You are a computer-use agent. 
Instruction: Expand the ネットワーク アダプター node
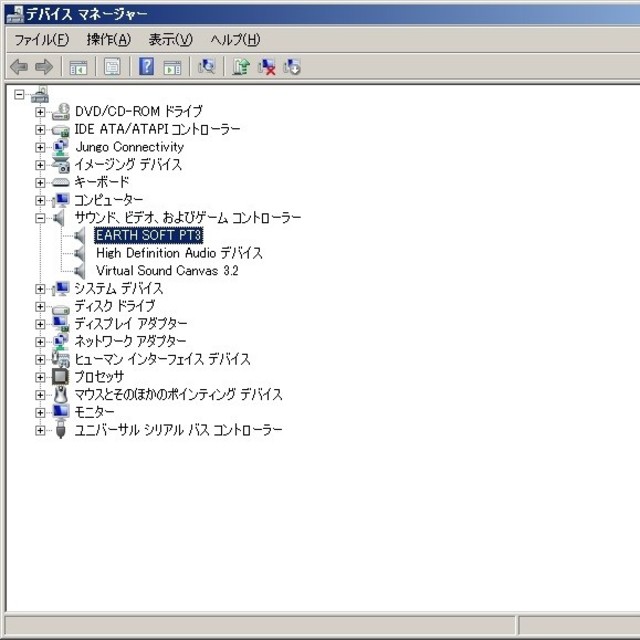40,342
